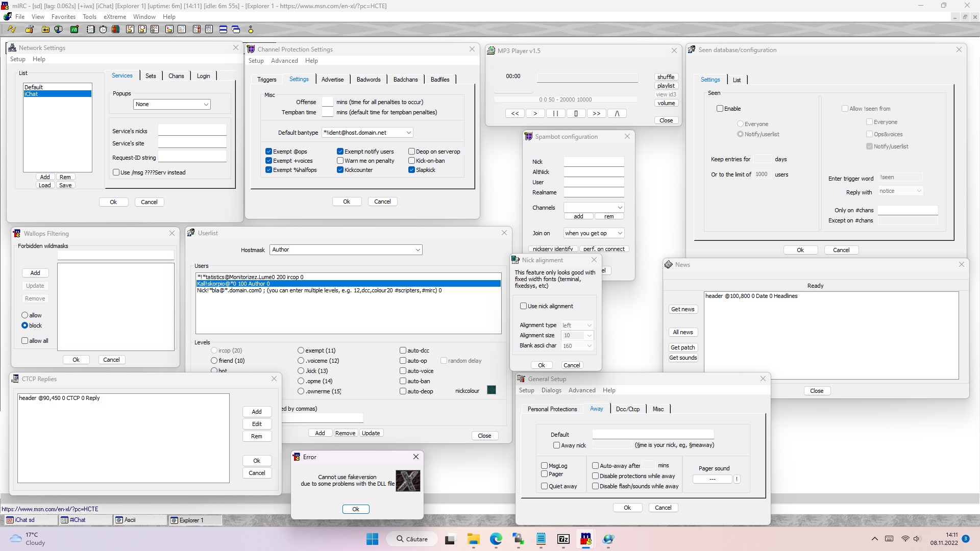980x551 pixels.
Task: Click Ok in the Error dialog
Action: click(356, 509)
